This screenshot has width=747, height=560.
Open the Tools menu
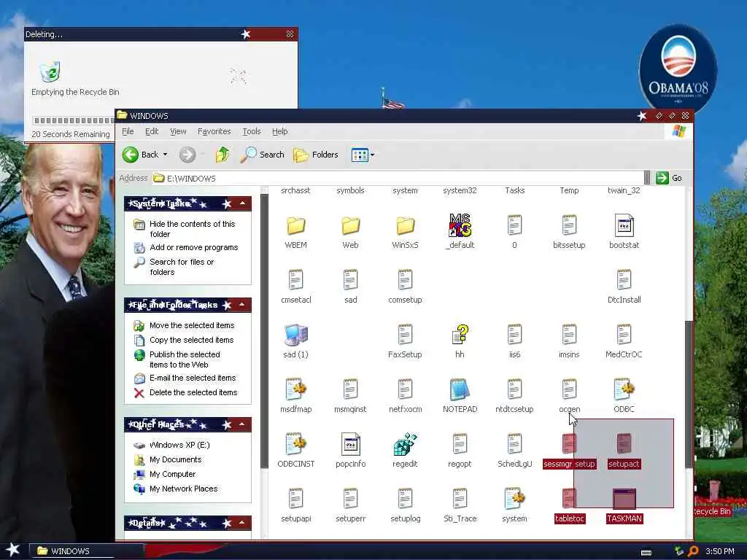pos(251,131)
